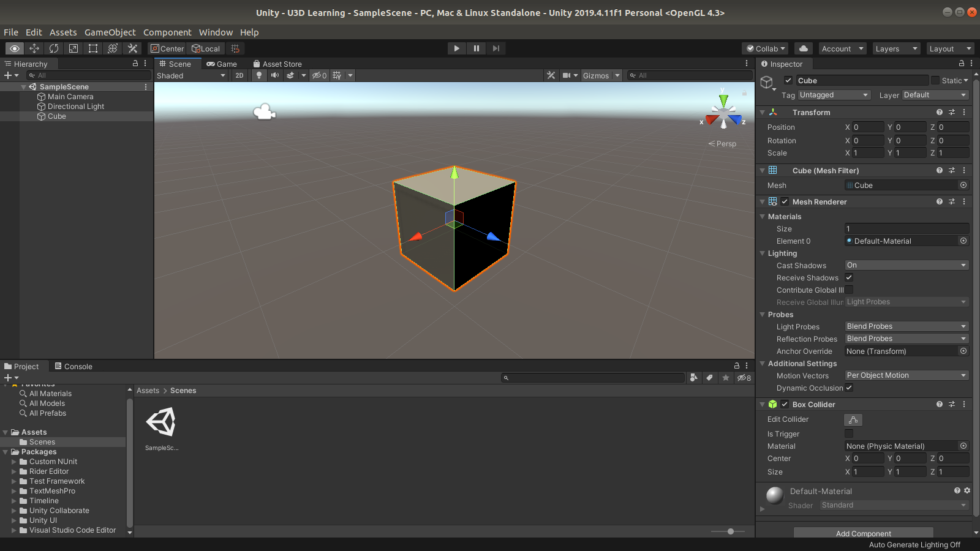980x551 pixels.
Task: Open Default-Material settings gear
Action: tap(967, 490)
